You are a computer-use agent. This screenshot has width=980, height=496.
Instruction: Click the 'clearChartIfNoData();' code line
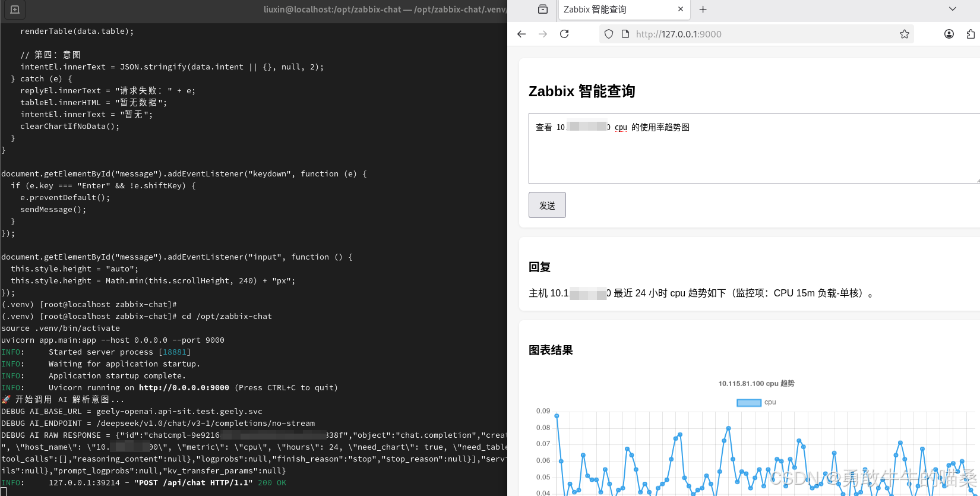[x=70, y=127]
